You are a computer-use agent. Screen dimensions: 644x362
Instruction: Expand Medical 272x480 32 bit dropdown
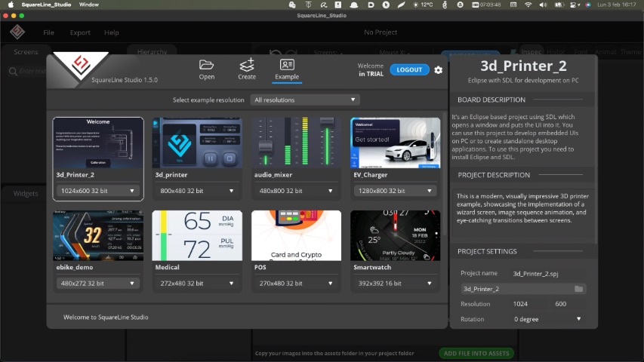(x=197, y=284)
